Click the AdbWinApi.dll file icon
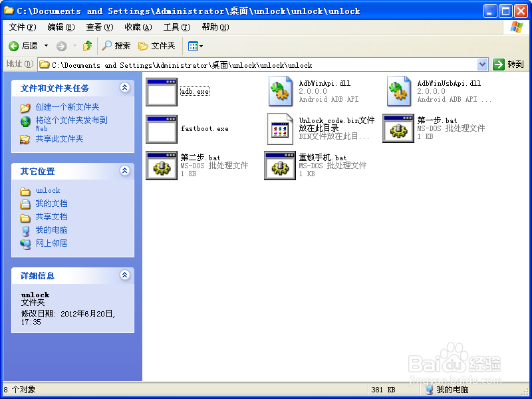 click(x=280, y=91)
